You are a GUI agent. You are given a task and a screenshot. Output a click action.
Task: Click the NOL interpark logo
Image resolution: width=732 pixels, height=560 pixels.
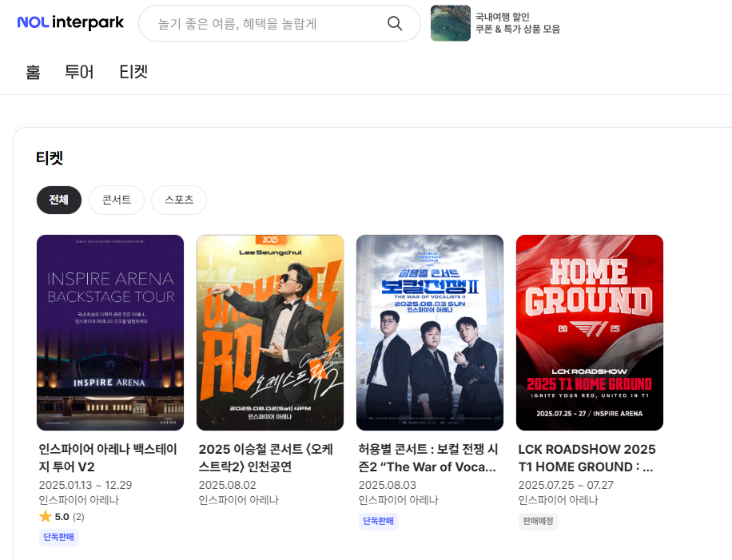[70, 22]
